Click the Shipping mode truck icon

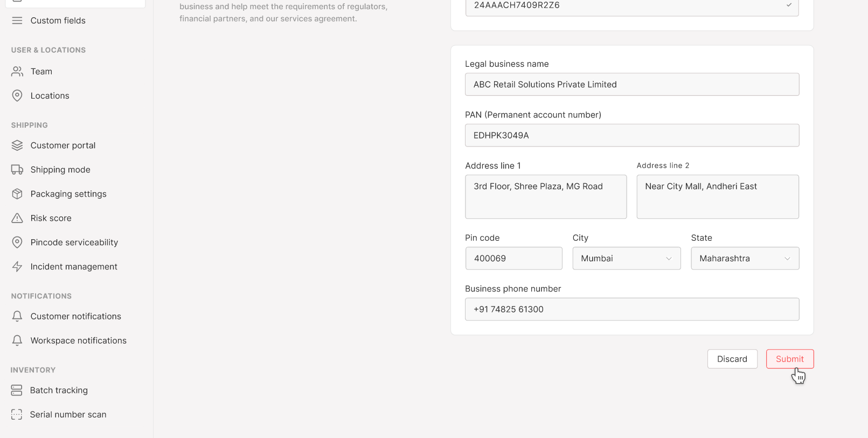coord(17,170)
